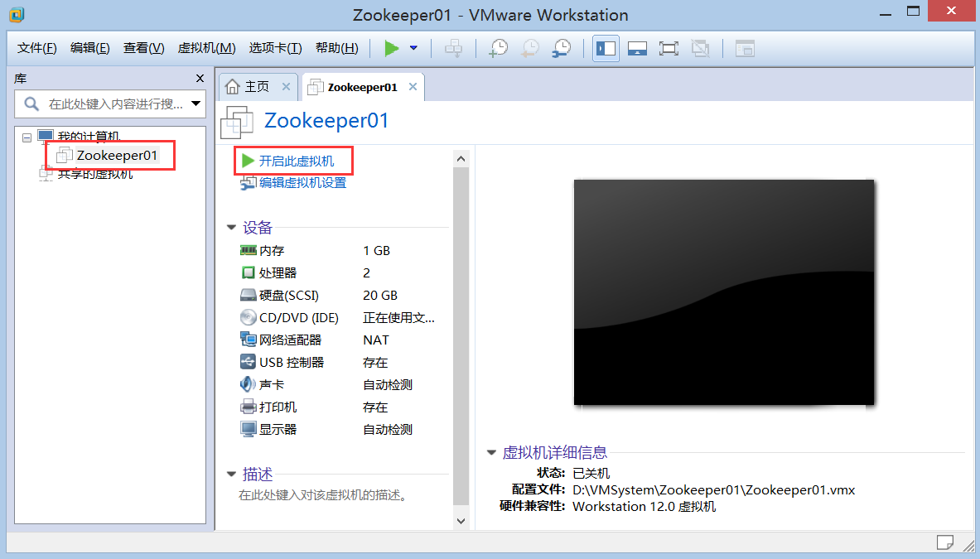980x559 pixels.
Task: Click the 打印机 printer device icon
Action: click(x=249, y=407)
